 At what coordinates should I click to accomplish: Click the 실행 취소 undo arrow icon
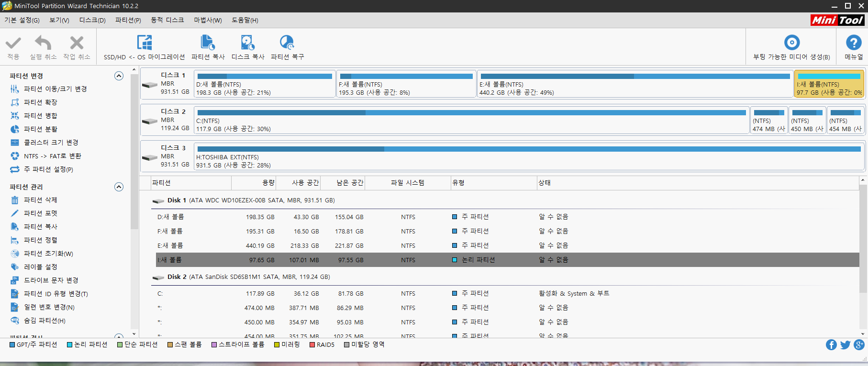[x=43, y=43]
